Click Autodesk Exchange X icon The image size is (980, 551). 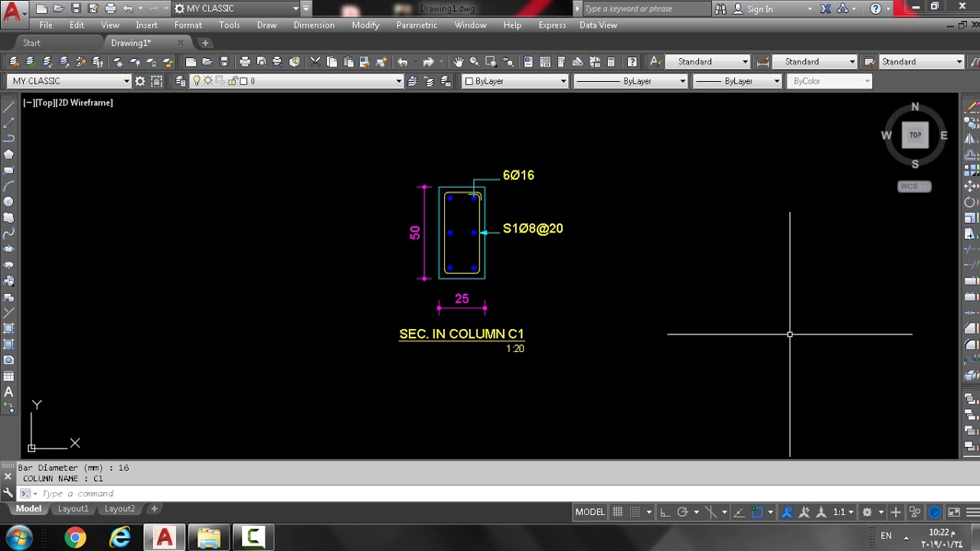click(x=825, y=8)
